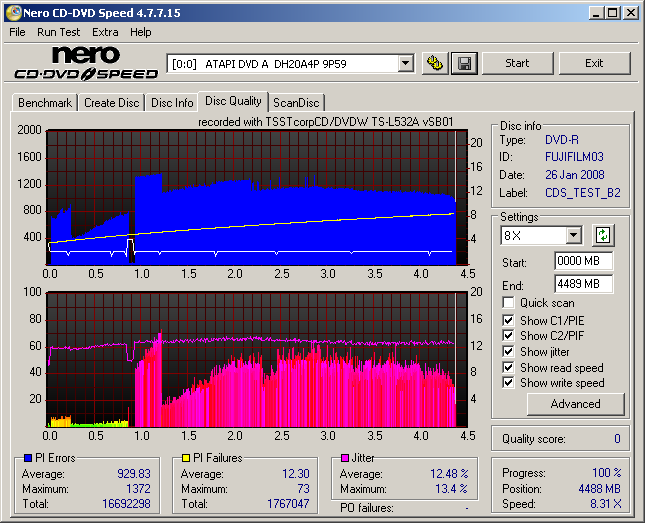The height and width of the screenshot is (523, 645).
Task: Click PI Failures maximum 73 value
Action: [x=303, y=489]
